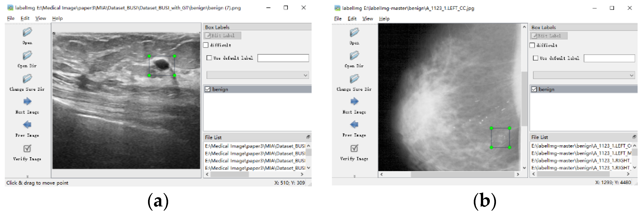
Task: Open File menu in window (a)
Action: click(x=11, y=18)
